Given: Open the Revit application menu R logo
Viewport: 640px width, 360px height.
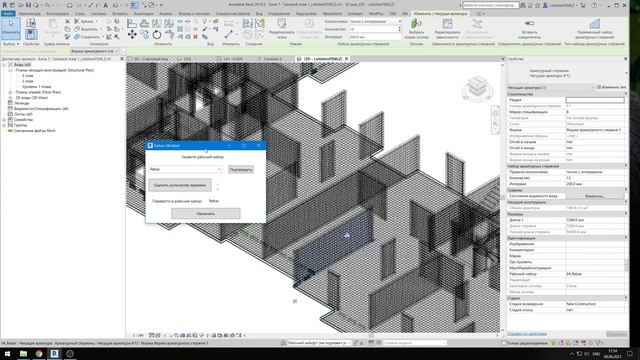Looking at the screenshot, I should coord(5,5).
